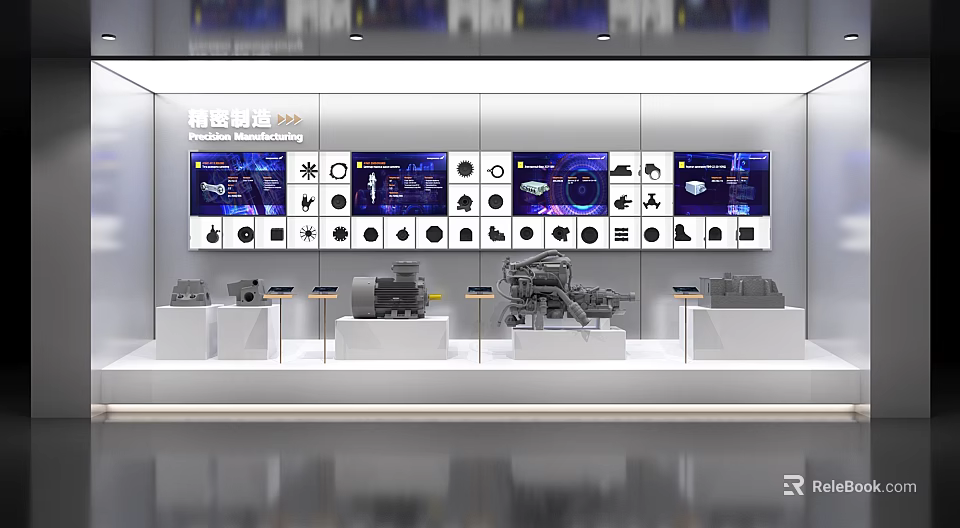
Task: Select the three horizontal bars tile
Action: coord(624,233)
